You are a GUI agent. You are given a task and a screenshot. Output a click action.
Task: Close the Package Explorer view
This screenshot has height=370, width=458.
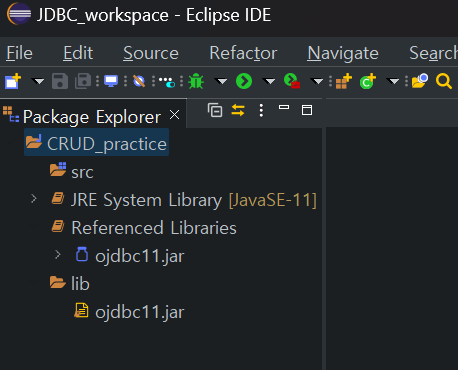point(174,115)
